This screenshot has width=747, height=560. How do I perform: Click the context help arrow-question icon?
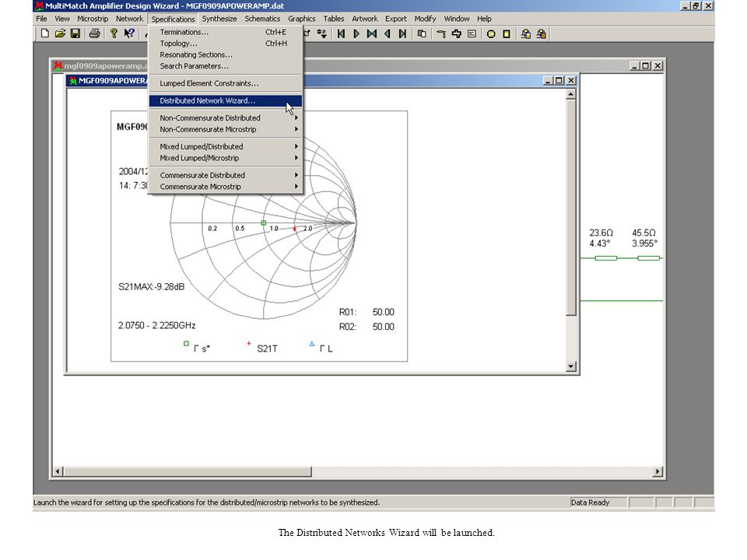click(129, 33)
